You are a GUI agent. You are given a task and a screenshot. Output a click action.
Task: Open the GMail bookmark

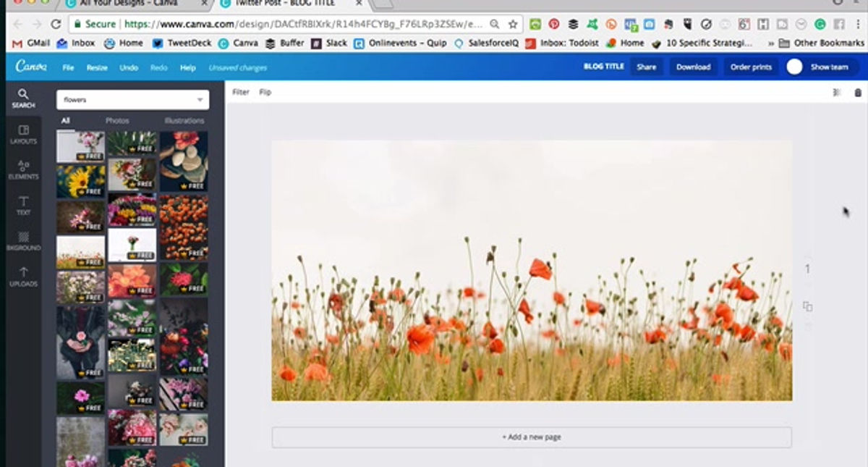click(33, 43)
